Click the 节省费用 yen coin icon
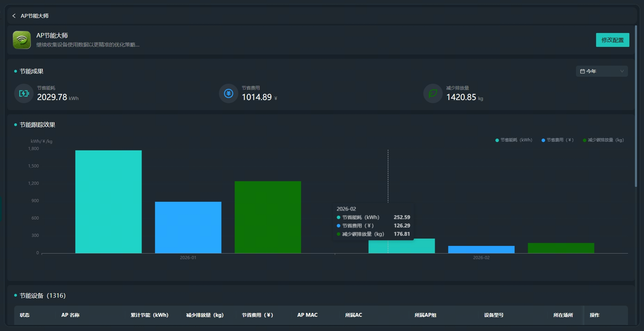 tap(228, 93)
